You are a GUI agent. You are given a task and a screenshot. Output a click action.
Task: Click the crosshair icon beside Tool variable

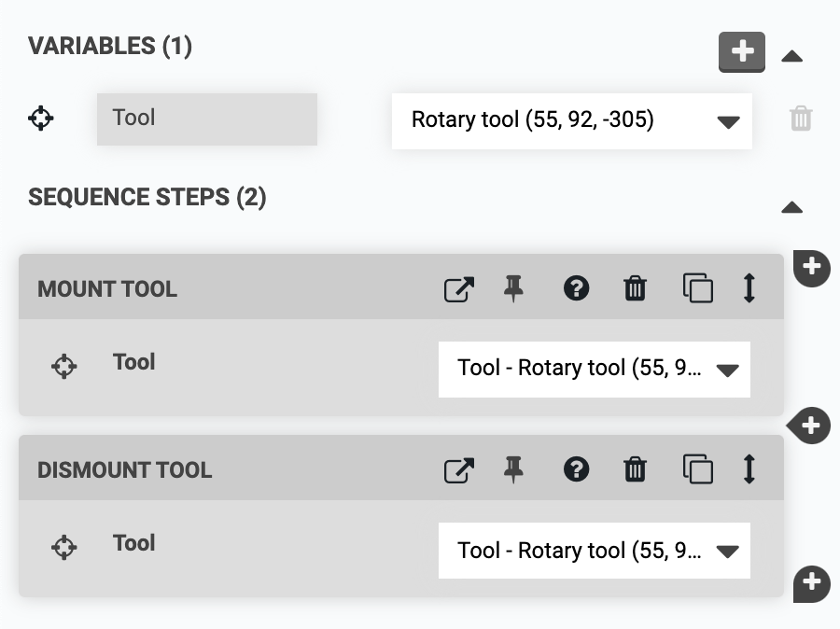(x=41, y=119)
